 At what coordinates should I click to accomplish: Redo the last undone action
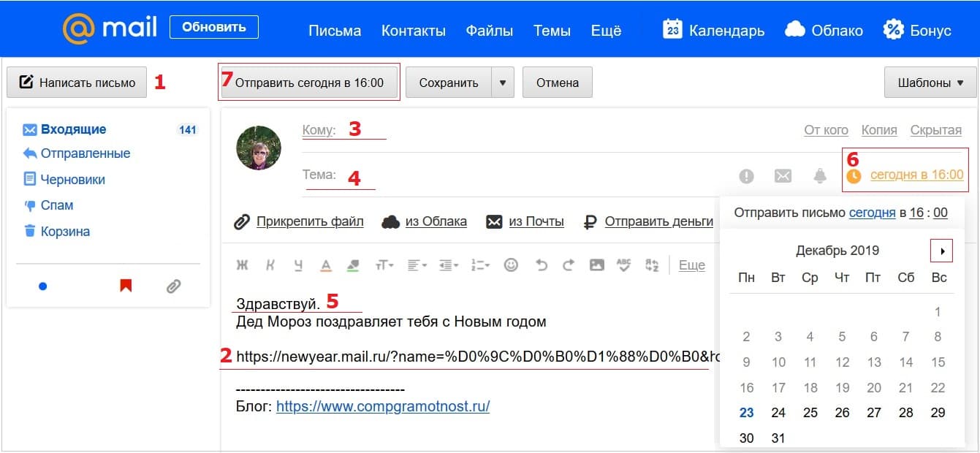[569, 266]
